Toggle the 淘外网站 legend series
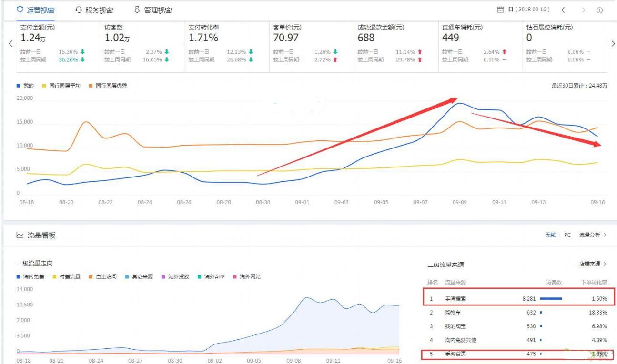 (247, 277)
